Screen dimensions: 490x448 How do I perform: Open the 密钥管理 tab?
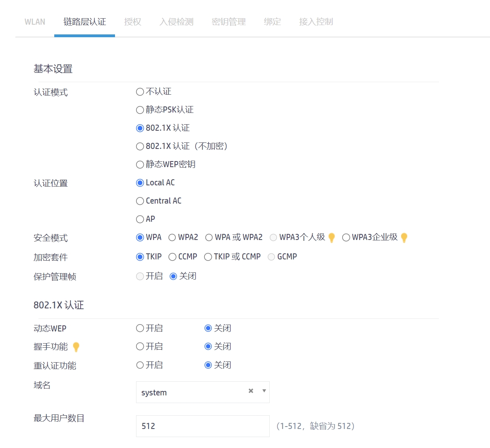click(x=229, y=22)
